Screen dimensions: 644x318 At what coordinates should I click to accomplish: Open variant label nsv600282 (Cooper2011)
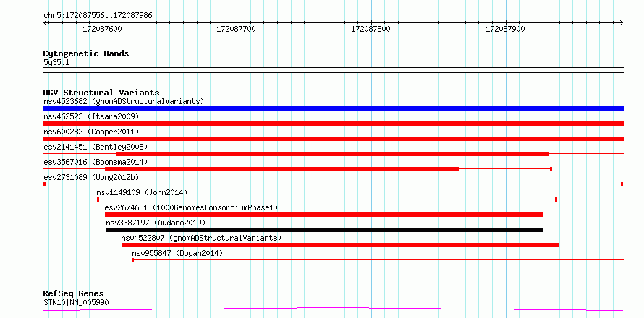coord(91,132)
